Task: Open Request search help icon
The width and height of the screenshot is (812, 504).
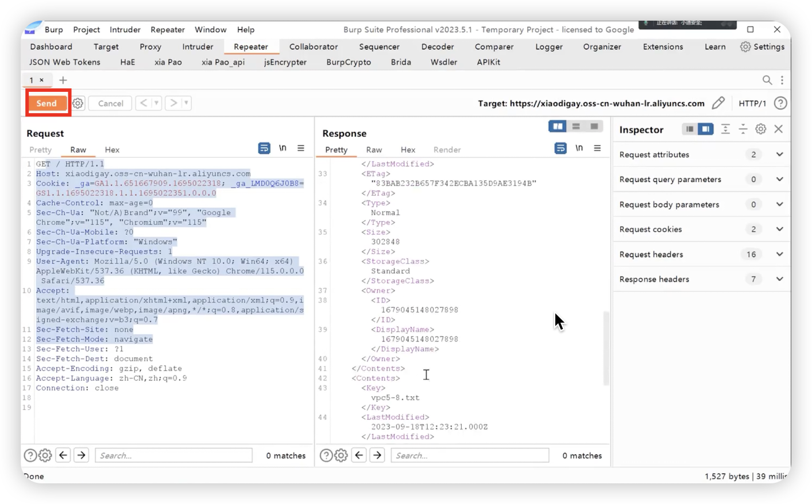Action: 30,455
